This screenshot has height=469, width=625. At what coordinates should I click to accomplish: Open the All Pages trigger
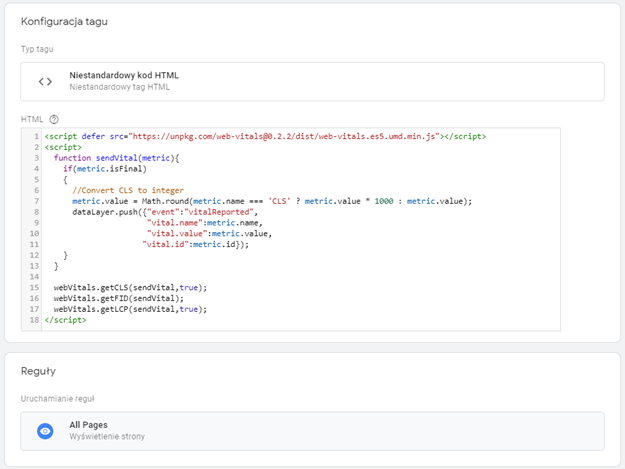[88, 425]
